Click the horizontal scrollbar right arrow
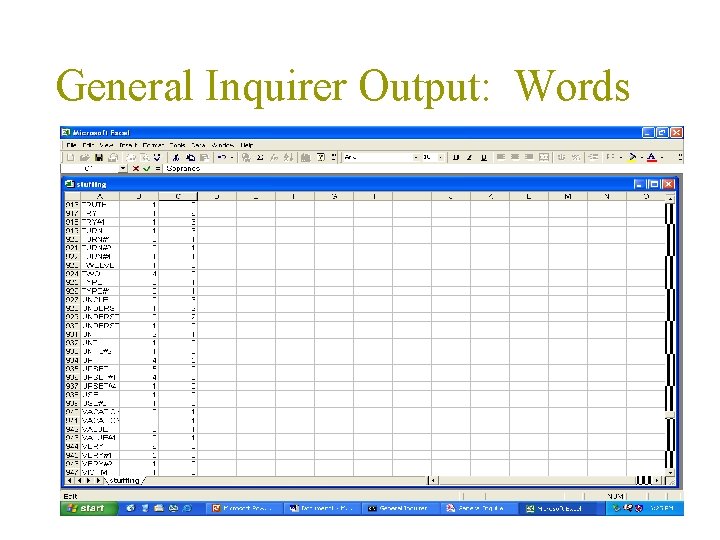Image resolution: width=720 pixels, height=540 pixels. (658, 481)
